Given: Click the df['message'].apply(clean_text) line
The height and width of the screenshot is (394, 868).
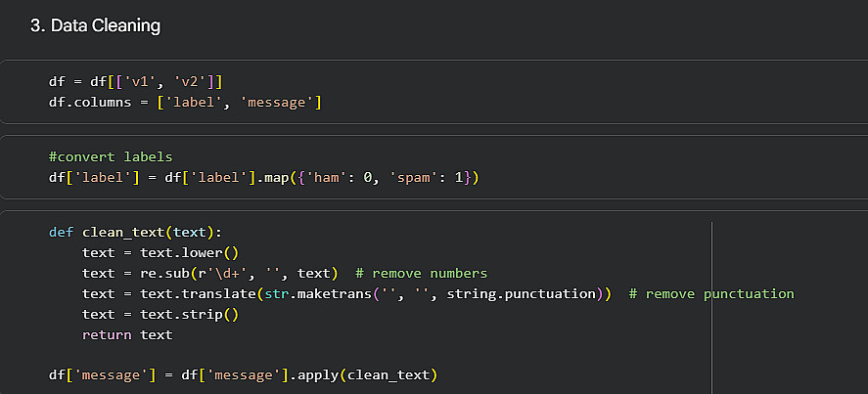Looking at the screenshot, I should pyautogui.click(x=243, y=375).
